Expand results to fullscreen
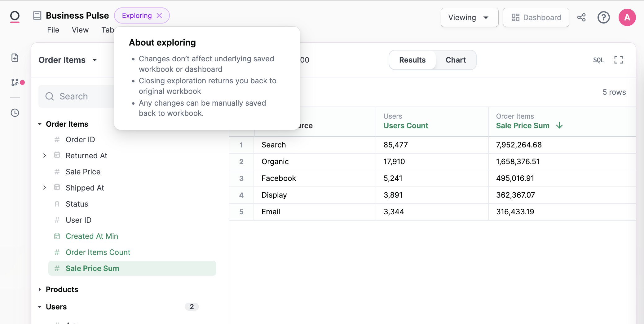Viewport: 644px width, 324px height. pyautogui.click(x=618, y=60)
